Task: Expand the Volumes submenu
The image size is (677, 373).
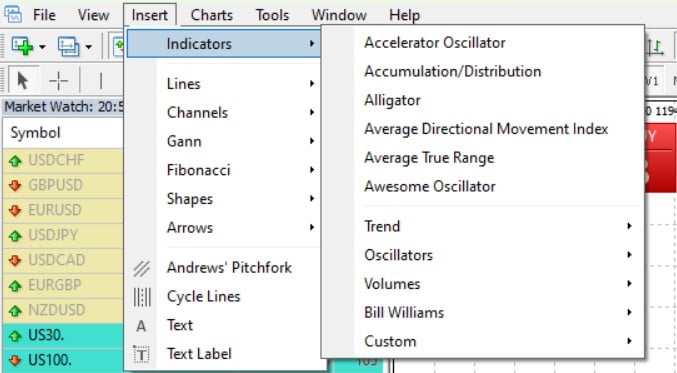Action: (x=483, y=284)
